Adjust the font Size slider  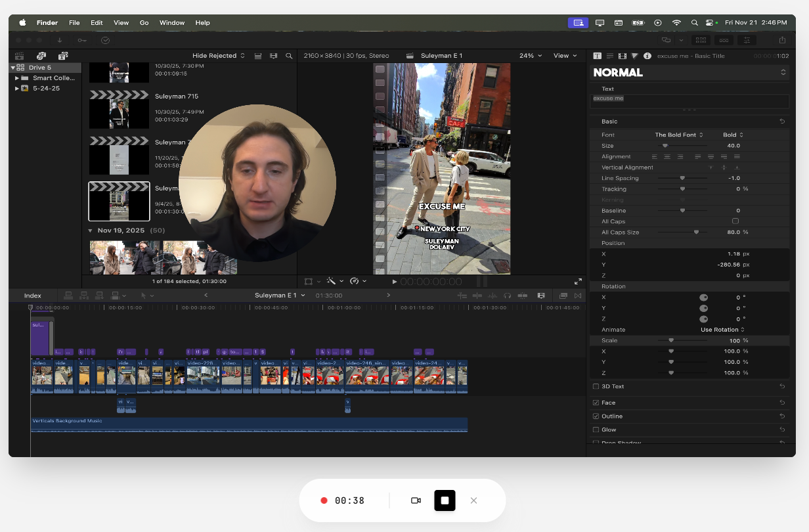pyautogui.click(x=665, y=146)
